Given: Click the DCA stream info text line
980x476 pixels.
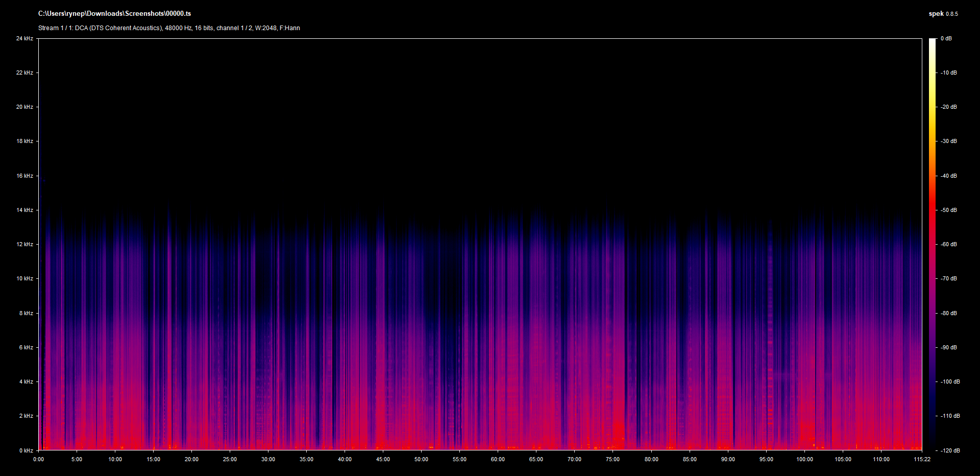Looking at the screenshot, I should click(x=169, y=28).
